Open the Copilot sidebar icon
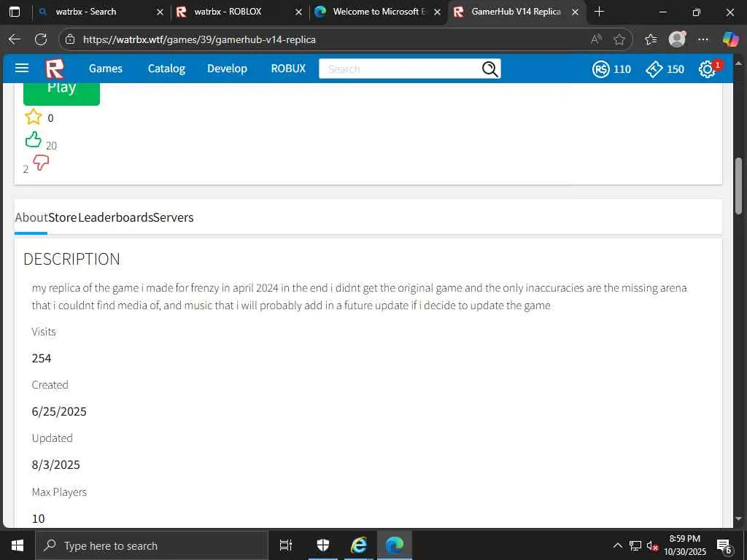Image resolution: width=747 pixels, height=560 pixels. coord(730,39)
